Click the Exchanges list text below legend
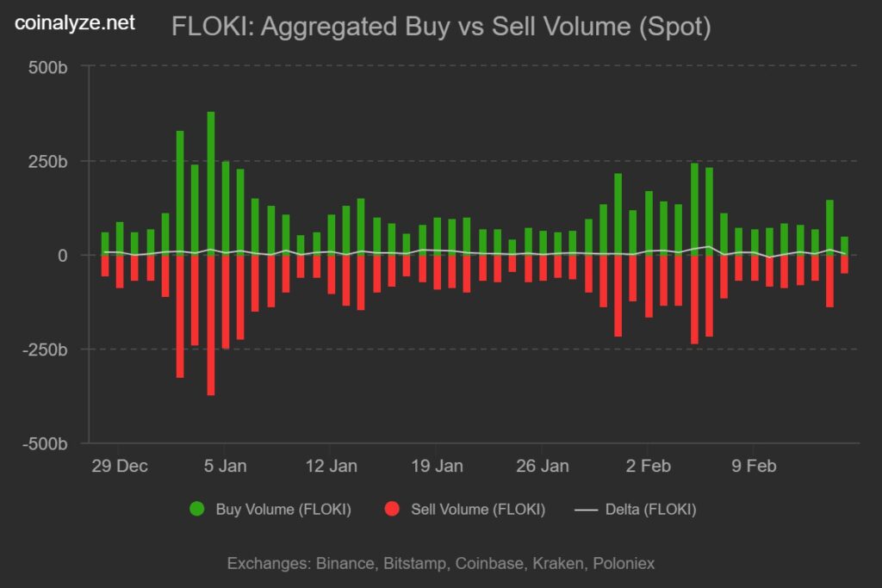The image size is (882, 588). pos(441,564)
